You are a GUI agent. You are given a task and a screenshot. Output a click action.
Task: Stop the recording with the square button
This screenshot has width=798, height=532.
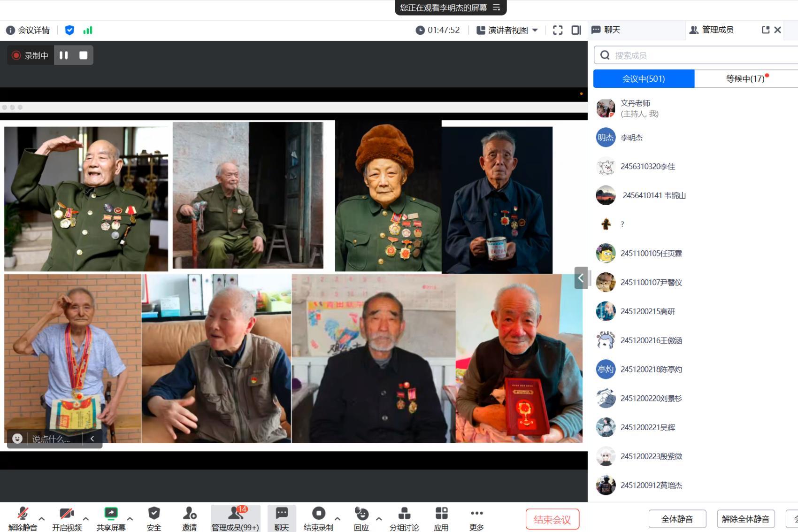[x=84, y=55]
